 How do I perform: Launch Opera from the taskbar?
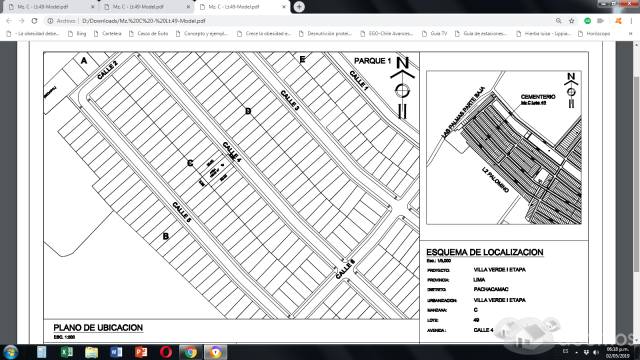(x=166, y=352)
